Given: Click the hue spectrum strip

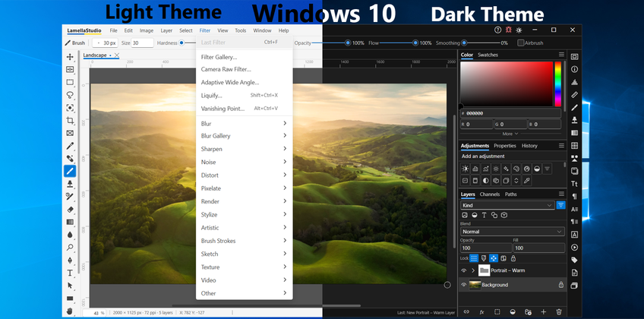Looking at the screenshot, I should click(x=557, y=84).
